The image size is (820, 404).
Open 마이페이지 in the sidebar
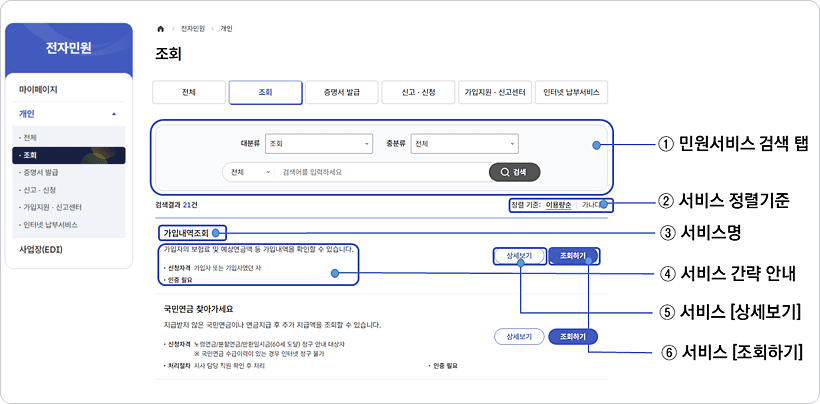38,89
